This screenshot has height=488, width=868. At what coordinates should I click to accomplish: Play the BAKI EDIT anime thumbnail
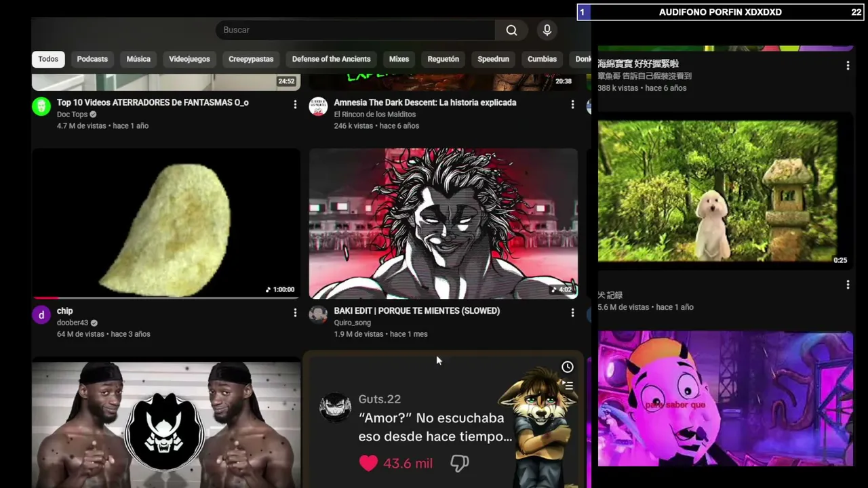coord(443,224)
